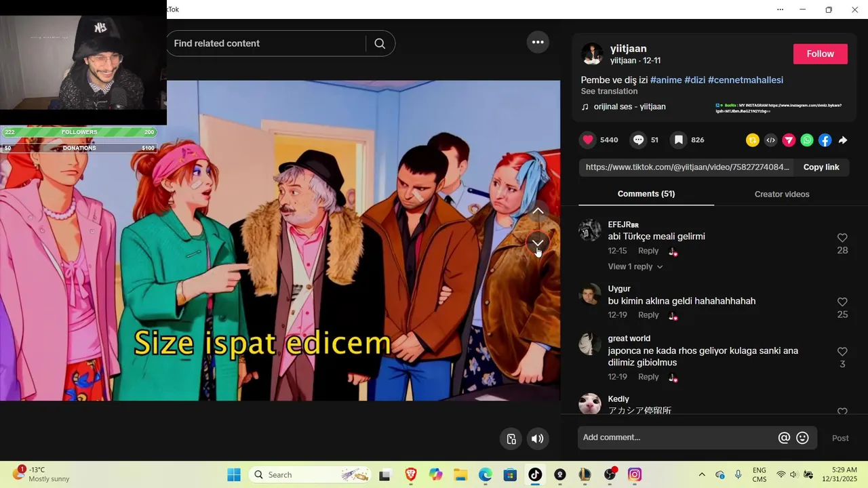Screen dimensions: 868x488
Task: Reply to great world's comment
Action: tap(648, 377)
